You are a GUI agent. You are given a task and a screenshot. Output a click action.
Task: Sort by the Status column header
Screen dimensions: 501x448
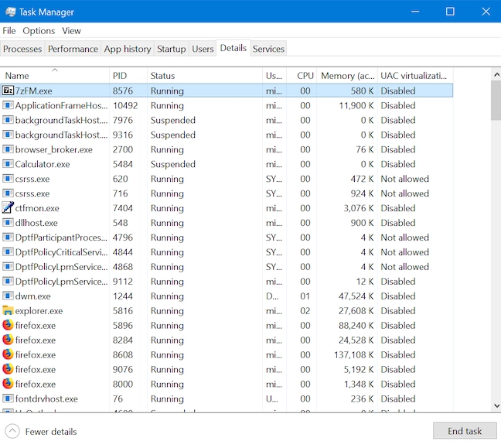204,76
